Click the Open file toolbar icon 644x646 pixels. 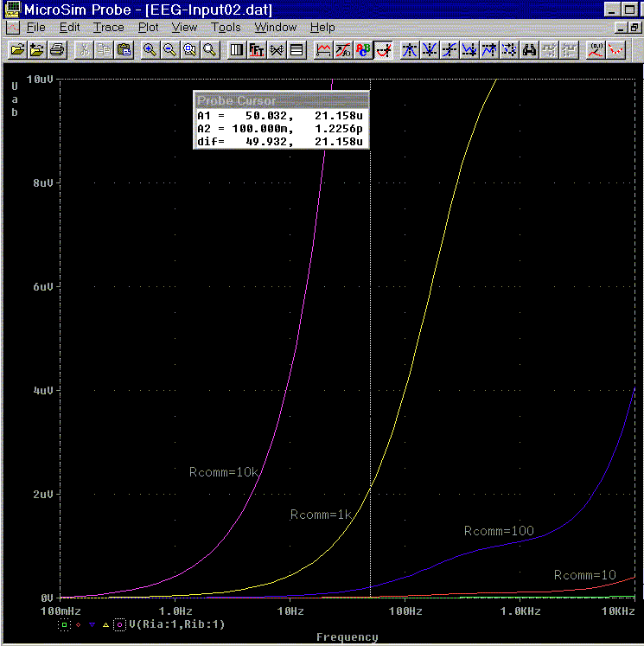point(17,50)
